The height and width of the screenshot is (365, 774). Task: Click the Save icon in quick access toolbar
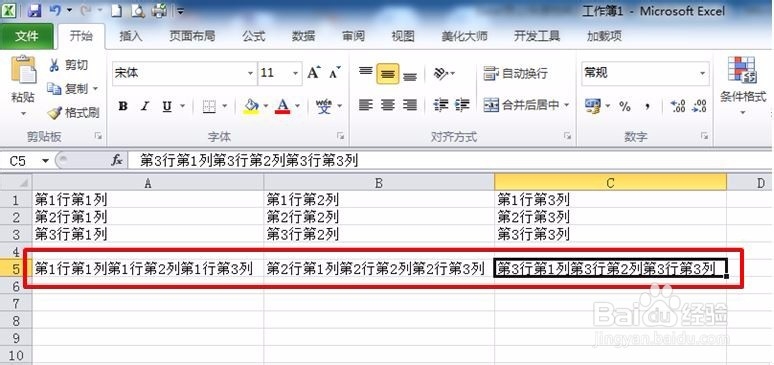pyautogui.click(x=34, y=10)
